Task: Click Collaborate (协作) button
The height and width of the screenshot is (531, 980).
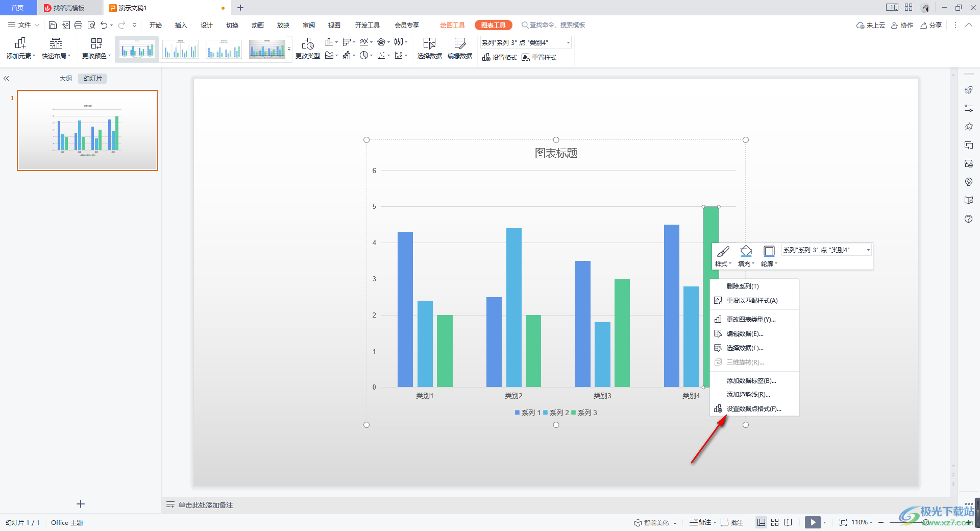Action: pos(902,25)
